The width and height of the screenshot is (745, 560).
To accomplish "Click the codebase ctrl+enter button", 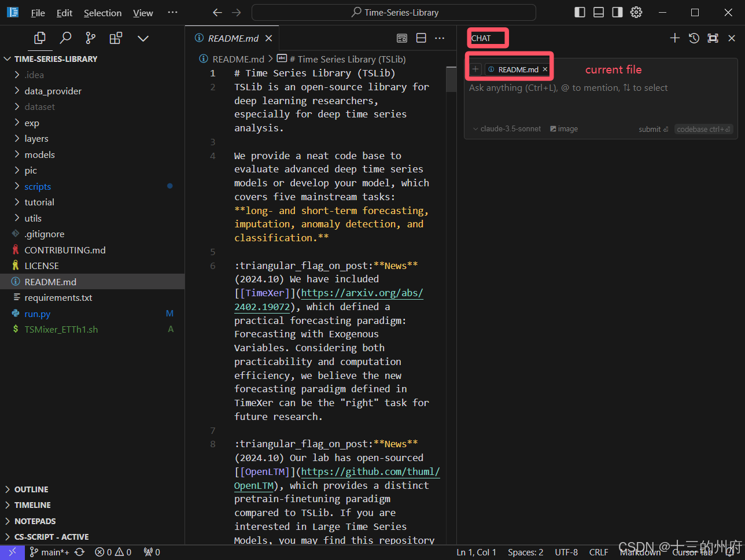I will [x=703, y=129].
